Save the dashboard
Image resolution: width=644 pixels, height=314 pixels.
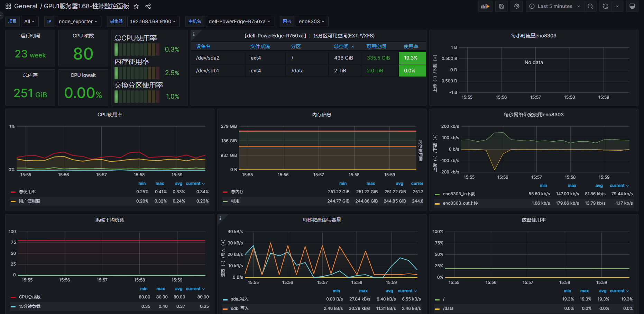pos(502,6)
